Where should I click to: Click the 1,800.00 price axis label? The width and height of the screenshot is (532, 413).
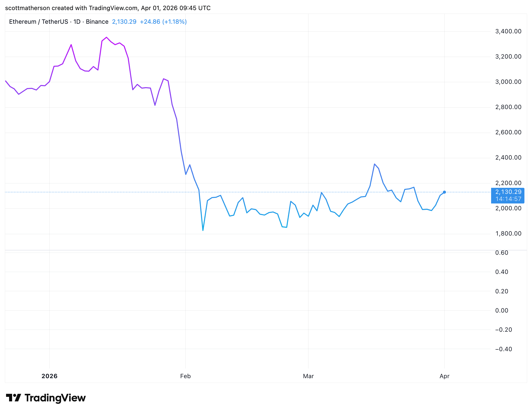coord(508,234)
